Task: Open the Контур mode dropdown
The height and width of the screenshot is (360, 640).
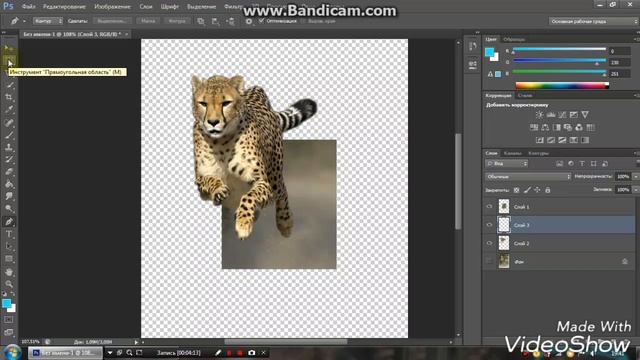Action: point(48,21)
